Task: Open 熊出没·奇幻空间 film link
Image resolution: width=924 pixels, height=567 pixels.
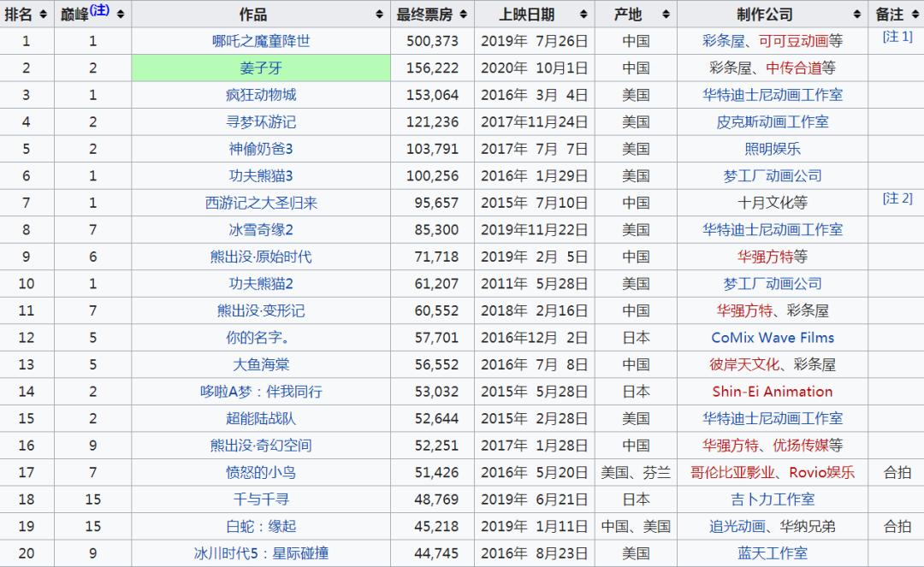Action: 261,446
